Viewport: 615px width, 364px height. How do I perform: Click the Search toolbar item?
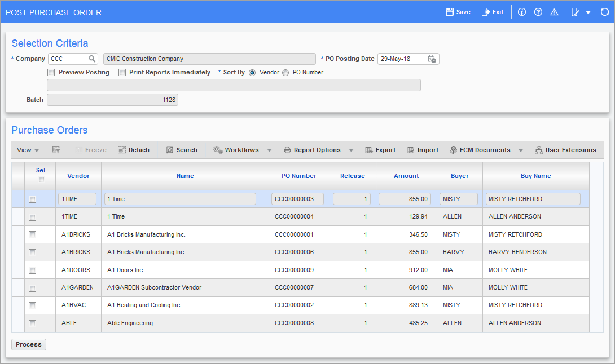tap(182, 150)
